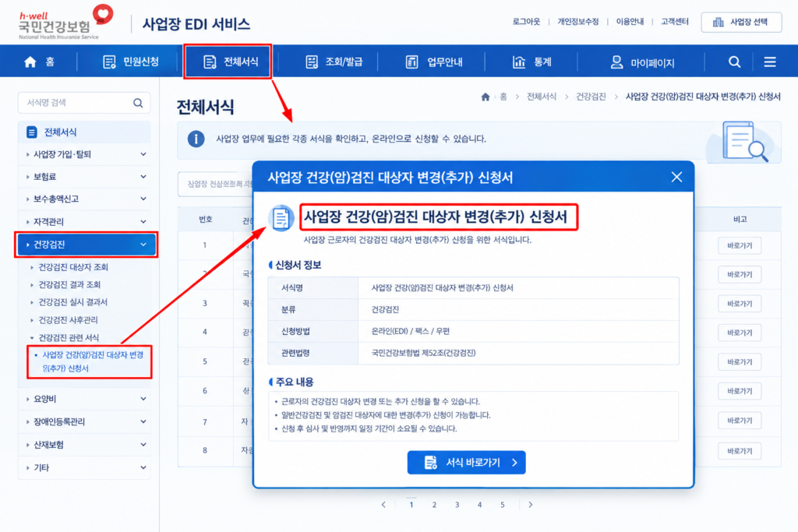Open the hamburger full menu icon
This screenshot has width=798, height=532.
[x=770, y=62]
